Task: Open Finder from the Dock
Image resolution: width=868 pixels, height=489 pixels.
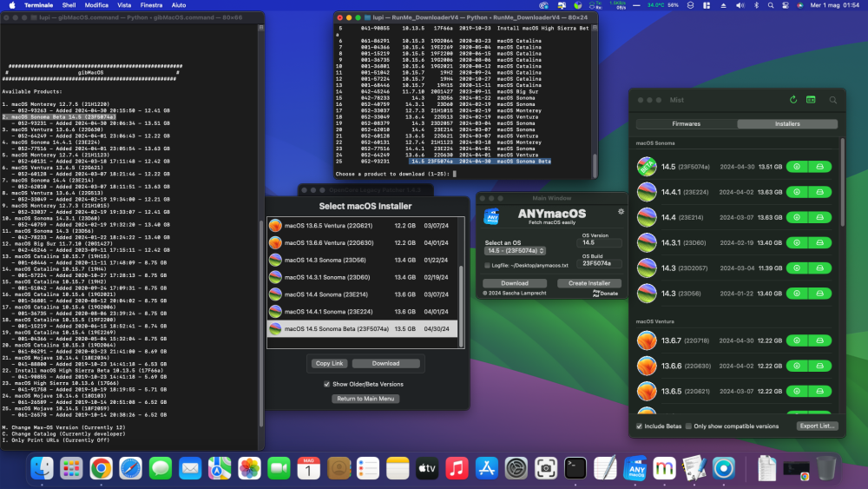Action: tap(42, 468)
